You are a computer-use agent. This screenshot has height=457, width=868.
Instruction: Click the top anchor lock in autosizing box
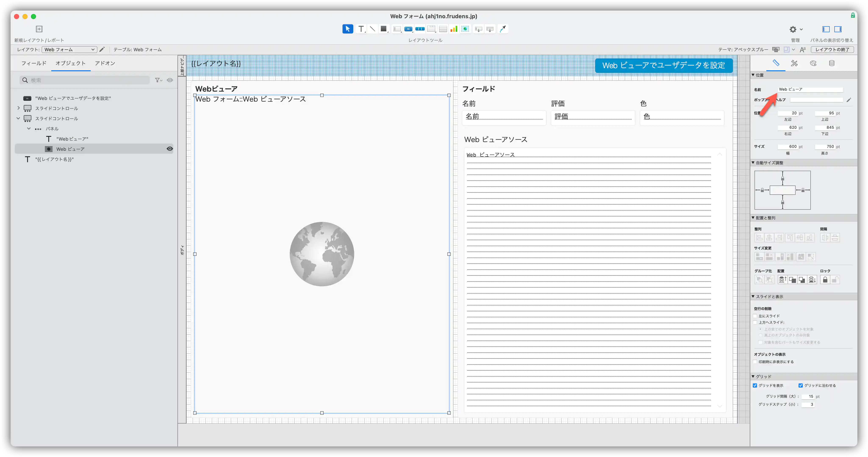coord(782,179)
